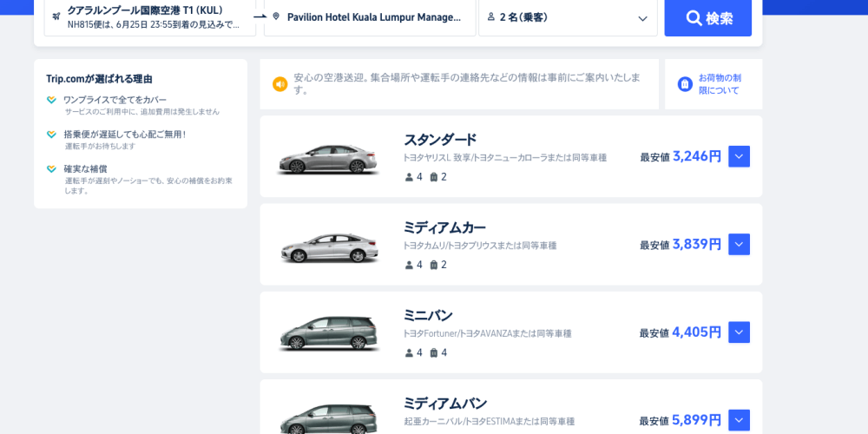Click the blue luggage restriction icon

pyautogui.click(x=686, y=84)
